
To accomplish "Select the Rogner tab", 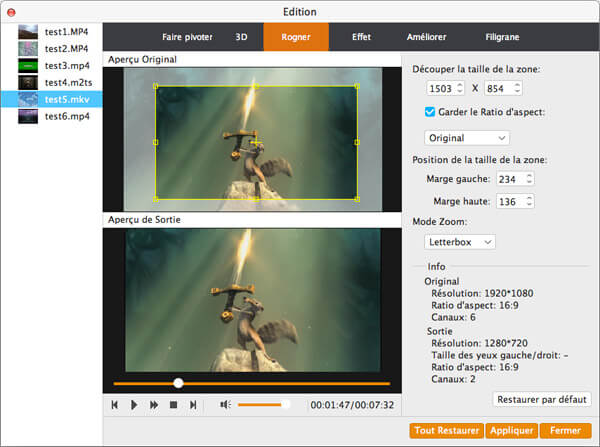I will pyautogui.click(x=296, y=37).
